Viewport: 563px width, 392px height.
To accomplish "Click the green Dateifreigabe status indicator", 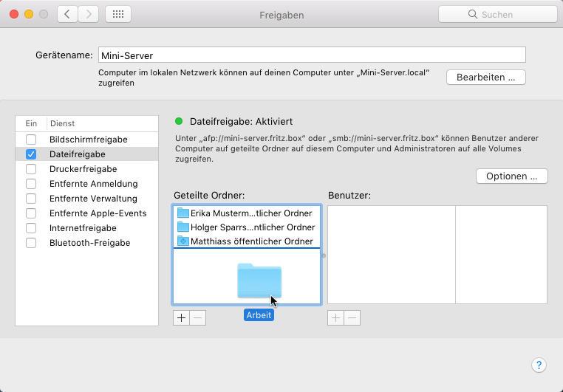I will [179, 121].
